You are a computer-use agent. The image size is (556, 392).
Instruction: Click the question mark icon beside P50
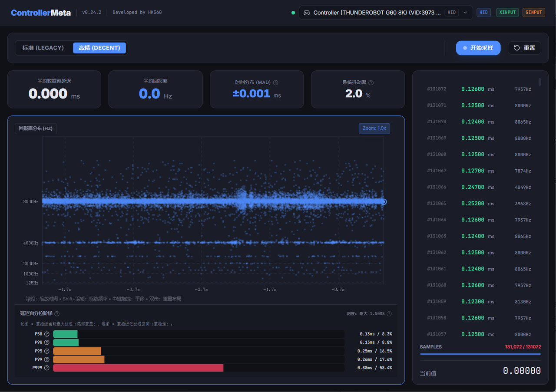pyautogui.click(x=47, y=334)
